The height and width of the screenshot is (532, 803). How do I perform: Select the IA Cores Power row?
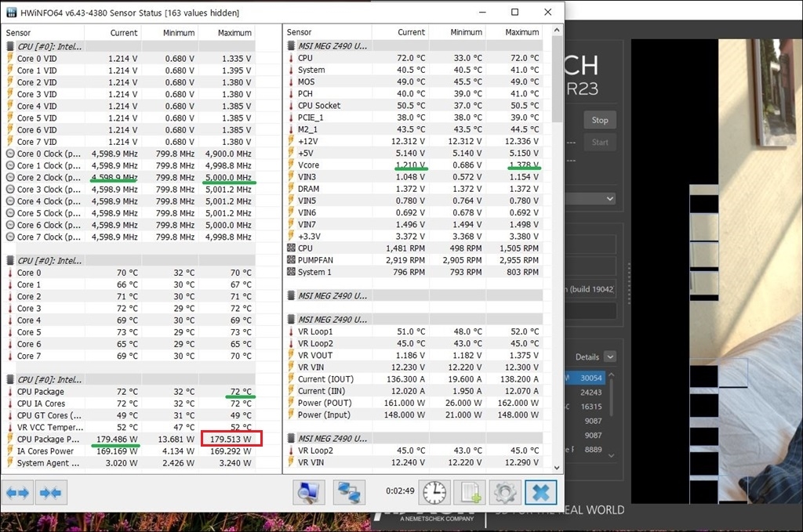[x=129, y=451]
